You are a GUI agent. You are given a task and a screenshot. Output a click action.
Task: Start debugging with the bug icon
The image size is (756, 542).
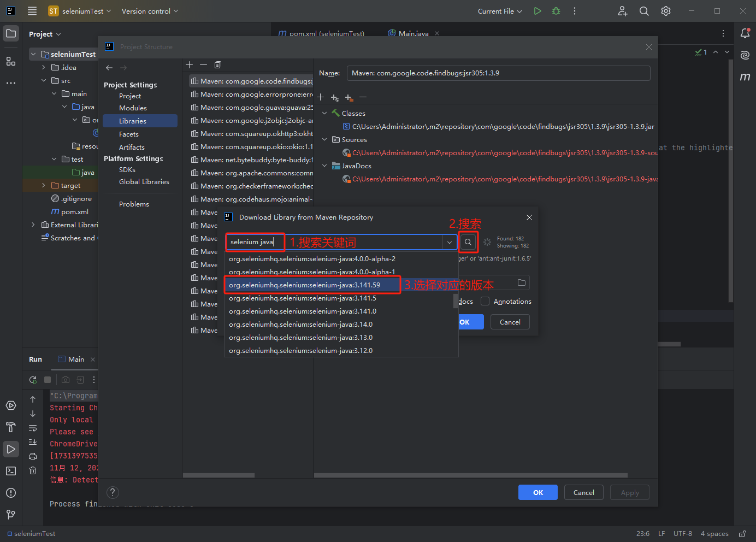[x=556, y=11]
